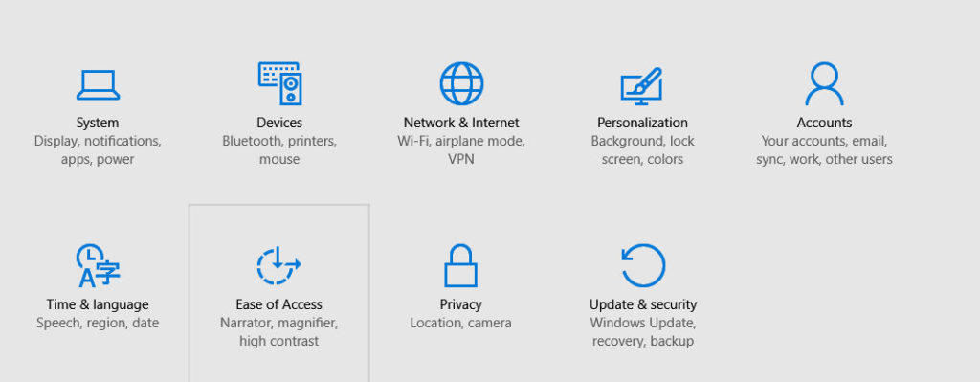
Task: Select the "Network & Internet" heading
Action: pyautogui.click(x=461, y=123)
